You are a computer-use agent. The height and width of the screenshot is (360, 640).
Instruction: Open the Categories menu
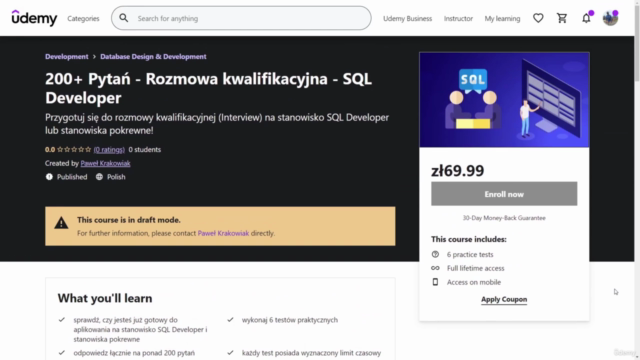(83, 18)
